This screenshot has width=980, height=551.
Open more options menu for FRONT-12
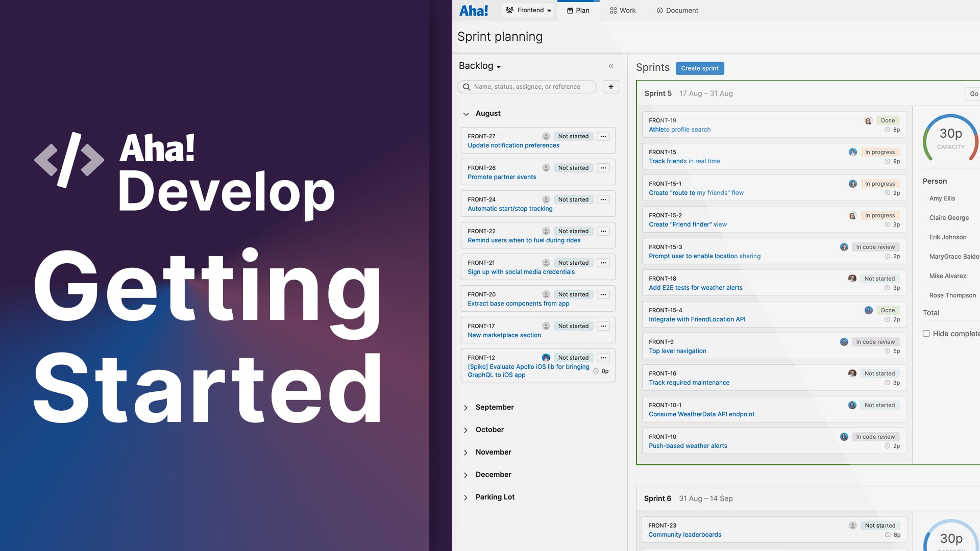point(603,358)
